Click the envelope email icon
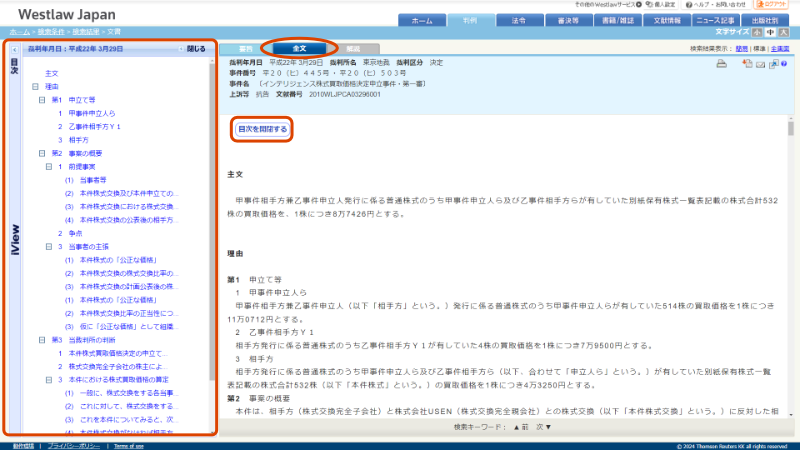Image resolution: width=800 pixels, height=450 pixels. coord(760,64)
